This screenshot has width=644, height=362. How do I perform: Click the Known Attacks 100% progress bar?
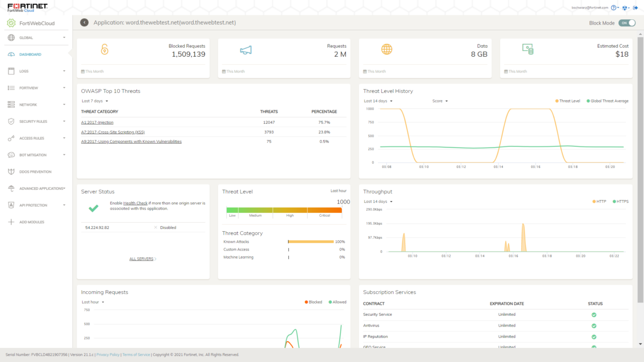pos(311,241)
